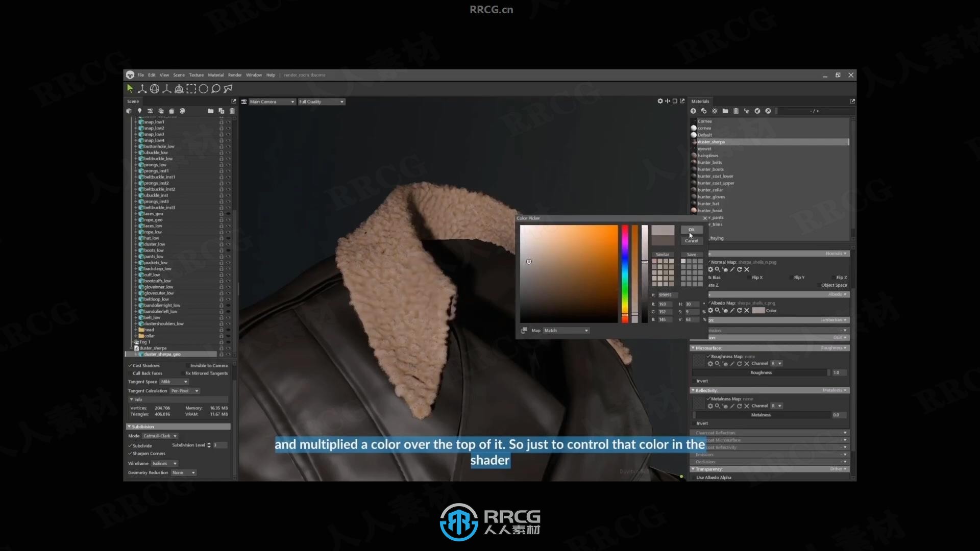Open Tangent Calculation Per-Pixel dropdown

(x=185, y=391)
